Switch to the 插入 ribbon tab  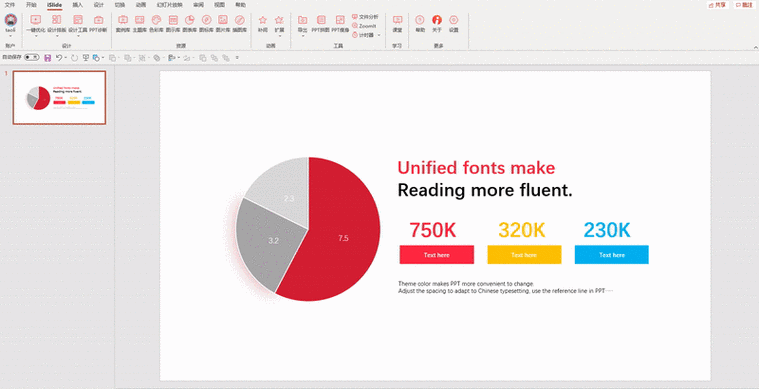[77, 5]
